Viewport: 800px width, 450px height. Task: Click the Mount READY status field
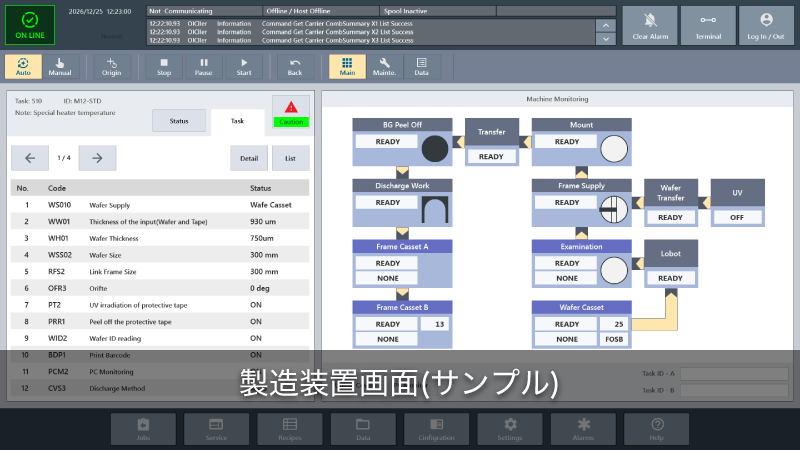click(x=566, y=141)
